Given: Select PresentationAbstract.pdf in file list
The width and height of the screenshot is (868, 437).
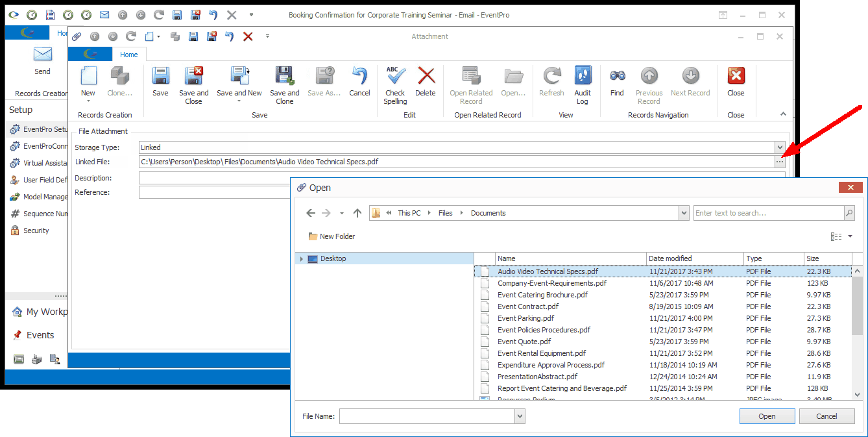Looking at the screenshot, I should [x=662, y=377].
